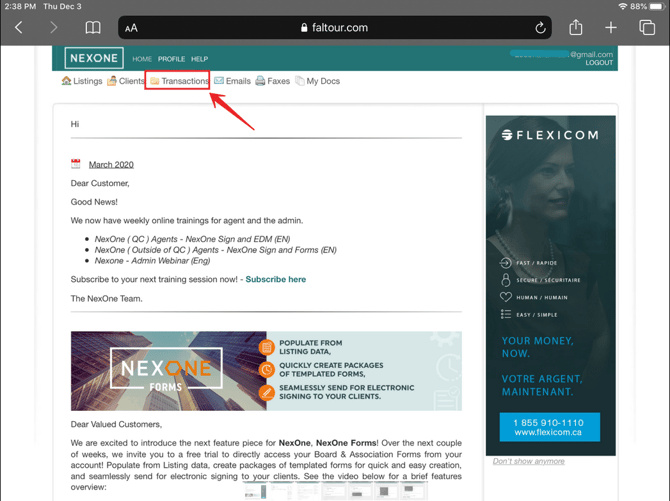670x501 pixels.
Task: Click Don't show anymore under the ad
Action: [x=529, y=461]
